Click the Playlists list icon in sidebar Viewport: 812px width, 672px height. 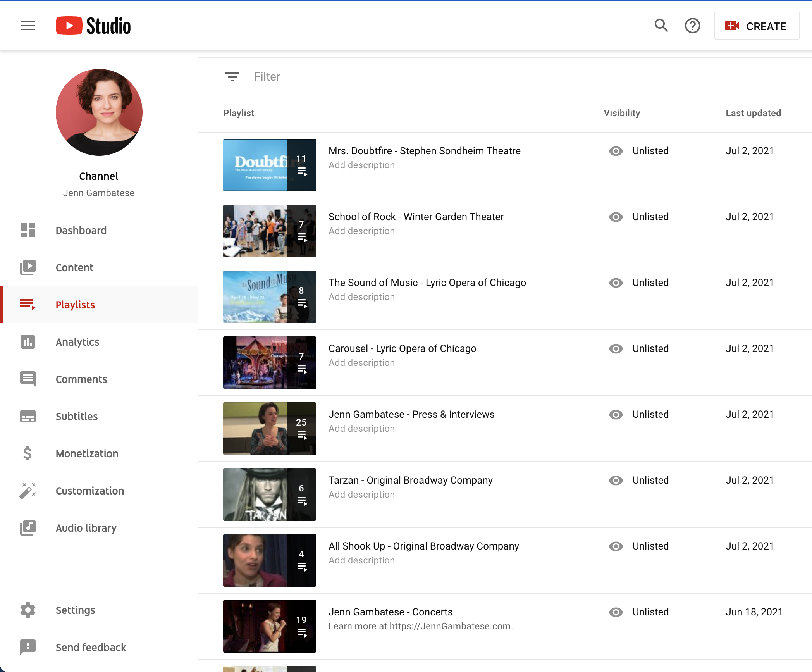point(28,305)
